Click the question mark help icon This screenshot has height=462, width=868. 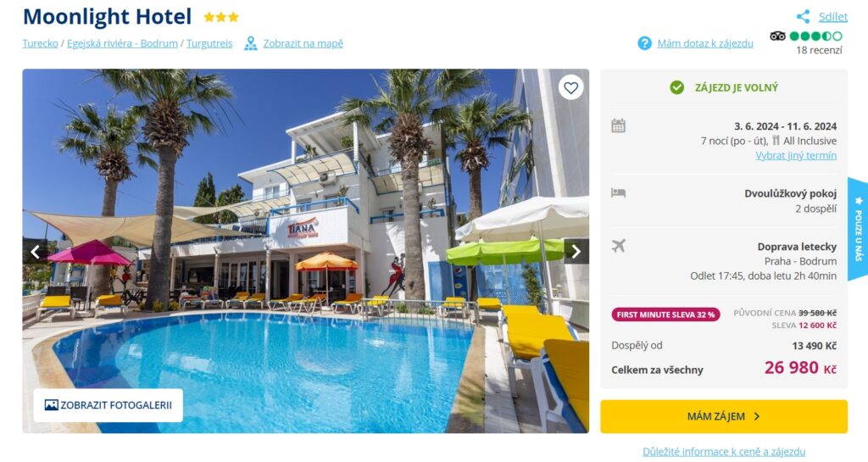pos(644,43)
